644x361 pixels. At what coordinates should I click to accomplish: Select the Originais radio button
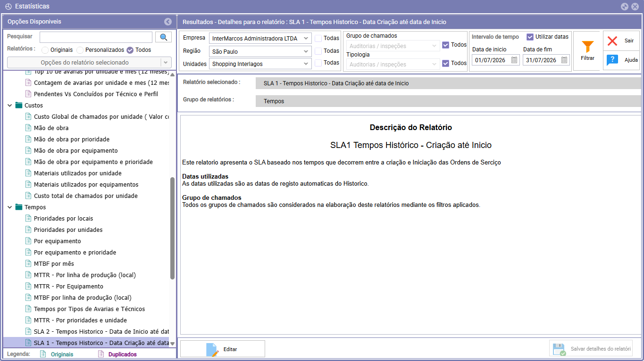pyautogui.click(x=45, y=50)
